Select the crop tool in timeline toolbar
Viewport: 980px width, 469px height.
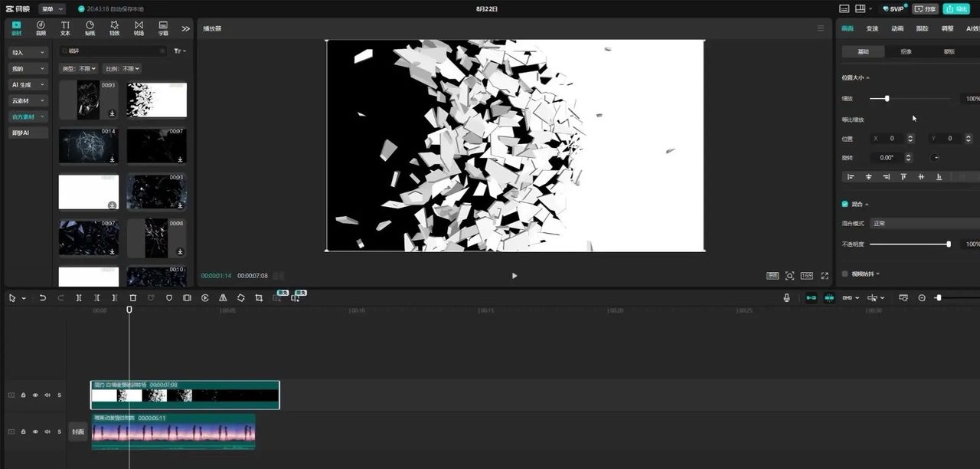click(x=259, y=298)
